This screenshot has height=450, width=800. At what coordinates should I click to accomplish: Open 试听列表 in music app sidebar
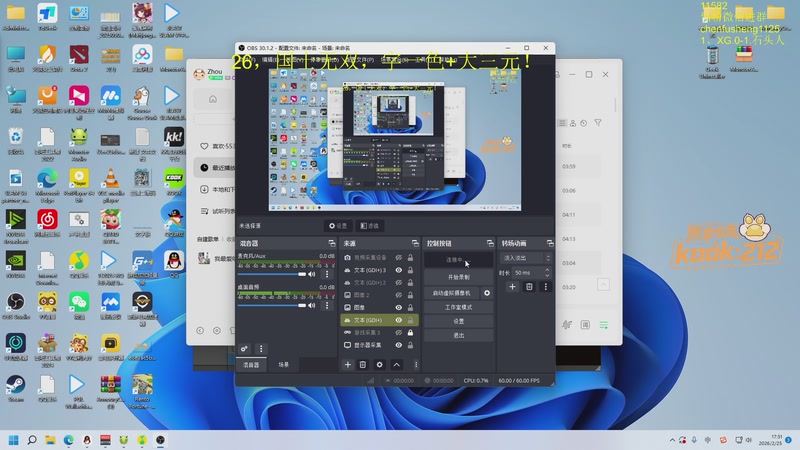pos(216,211)
